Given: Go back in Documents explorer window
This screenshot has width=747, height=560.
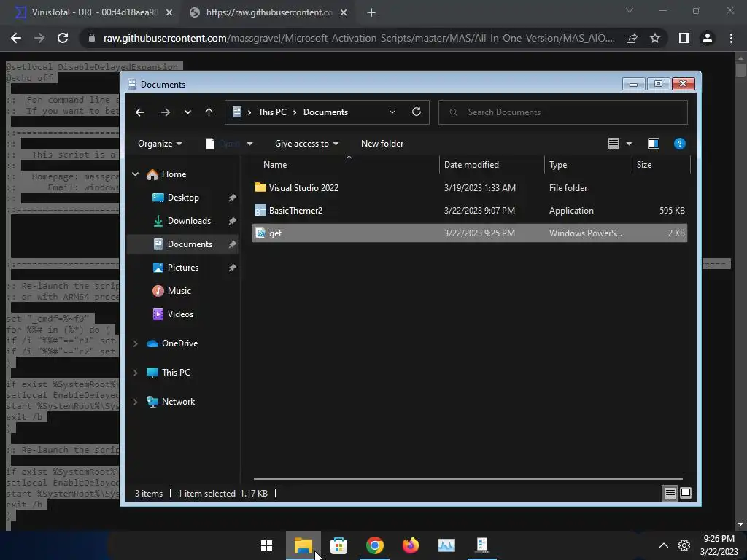Looking at the screenshot, I should tap(139, 112).
